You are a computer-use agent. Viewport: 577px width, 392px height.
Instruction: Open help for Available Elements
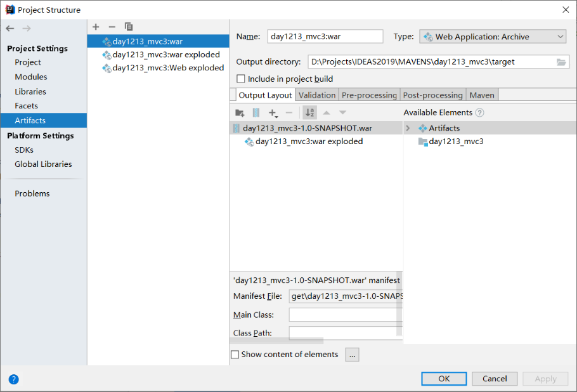[479, 113]
